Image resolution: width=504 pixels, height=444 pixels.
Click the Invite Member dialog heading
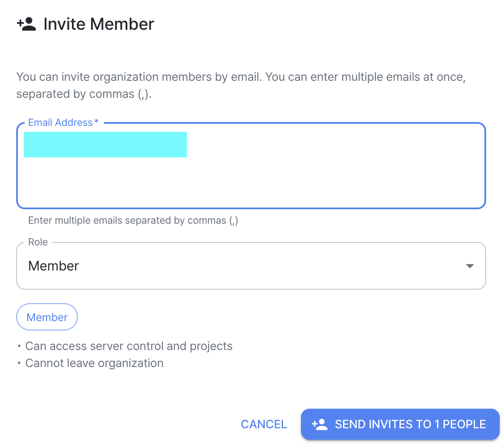click(x=99, y=24)
